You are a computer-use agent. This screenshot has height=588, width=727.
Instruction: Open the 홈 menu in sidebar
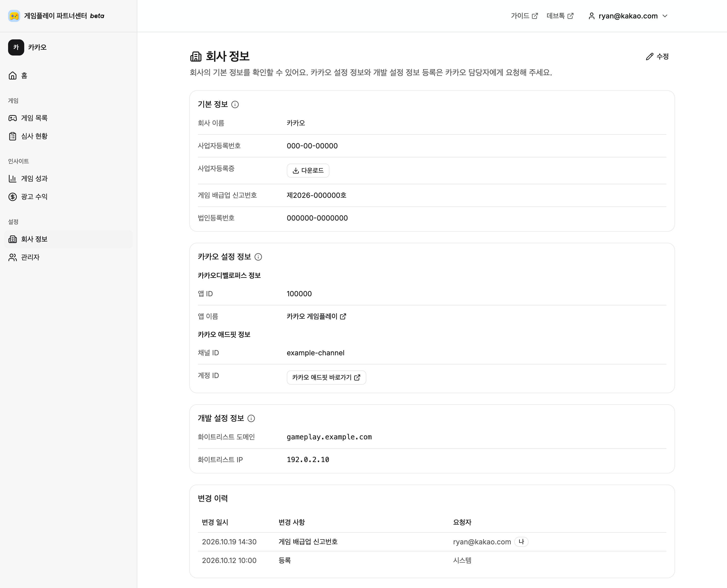(x=68, y=75)
